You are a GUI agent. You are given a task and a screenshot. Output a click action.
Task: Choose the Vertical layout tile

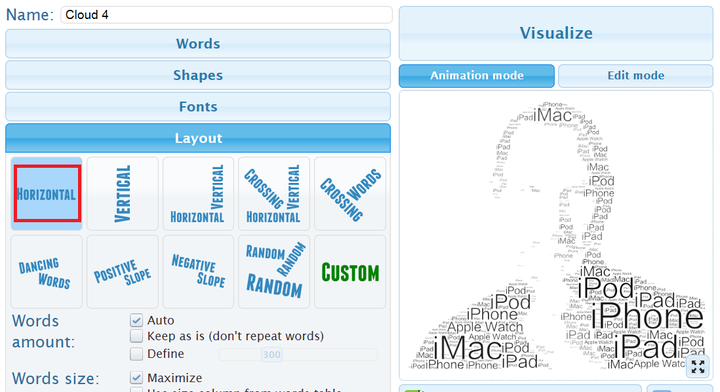tap(123, 194)
